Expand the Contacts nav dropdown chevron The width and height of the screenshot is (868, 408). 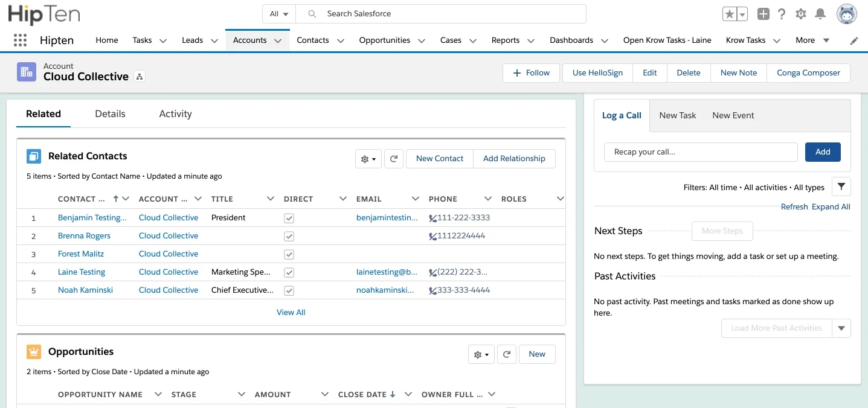tap(340, 41)
